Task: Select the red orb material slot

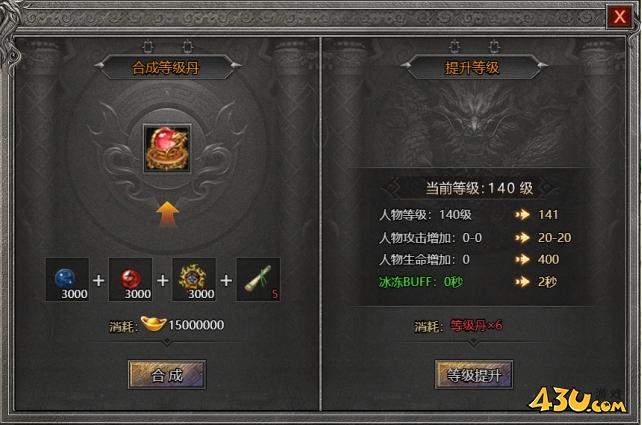Action: coord(131,280)
